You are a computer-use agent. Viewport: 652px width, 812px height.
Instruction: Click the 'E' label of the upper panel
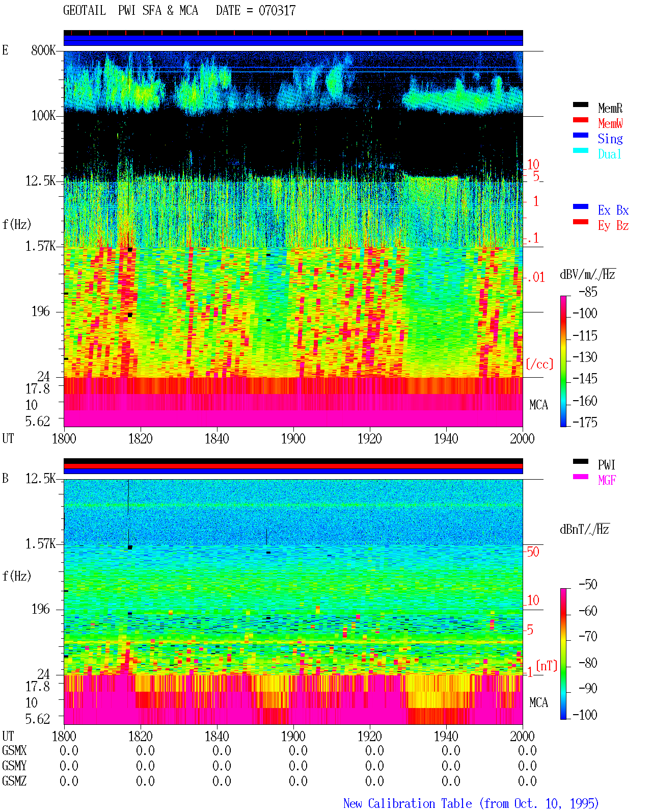click(x=5, y=50)
